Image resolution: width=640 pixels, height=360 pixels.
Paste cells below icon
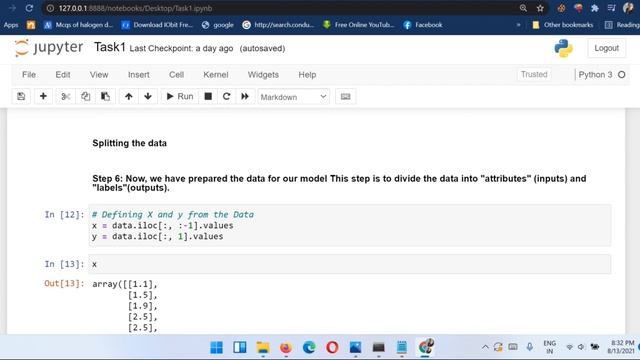click(105, 97)
